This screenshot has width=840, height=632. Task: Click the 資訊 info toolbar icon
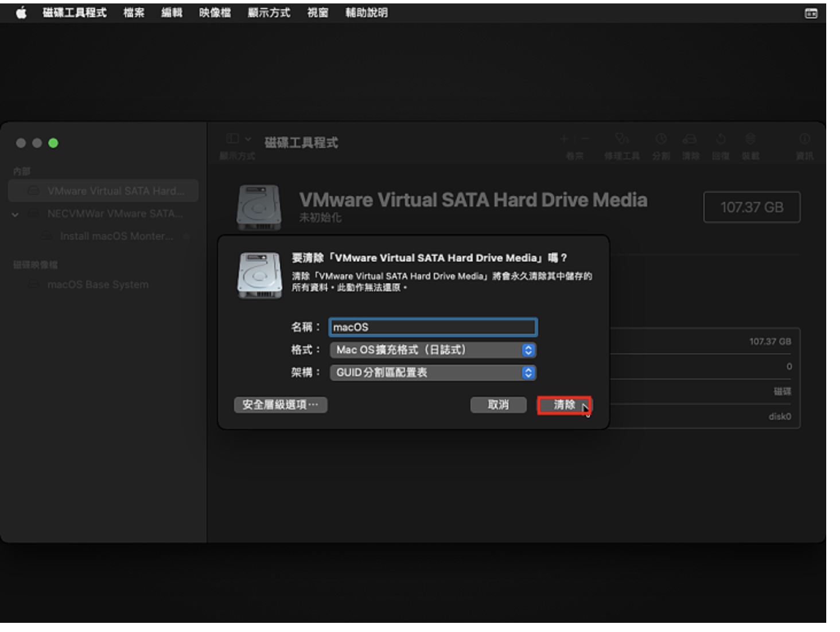click(x=804, y=138)
